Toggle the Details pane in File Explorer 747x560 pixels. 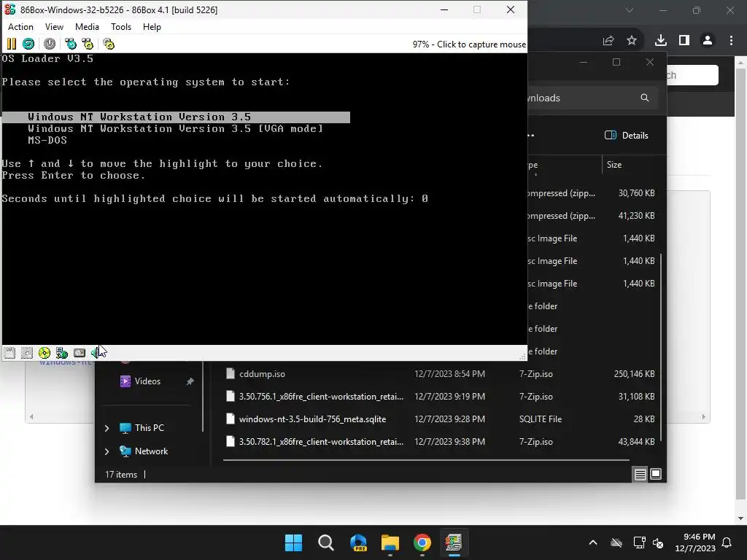click(627, 135)
